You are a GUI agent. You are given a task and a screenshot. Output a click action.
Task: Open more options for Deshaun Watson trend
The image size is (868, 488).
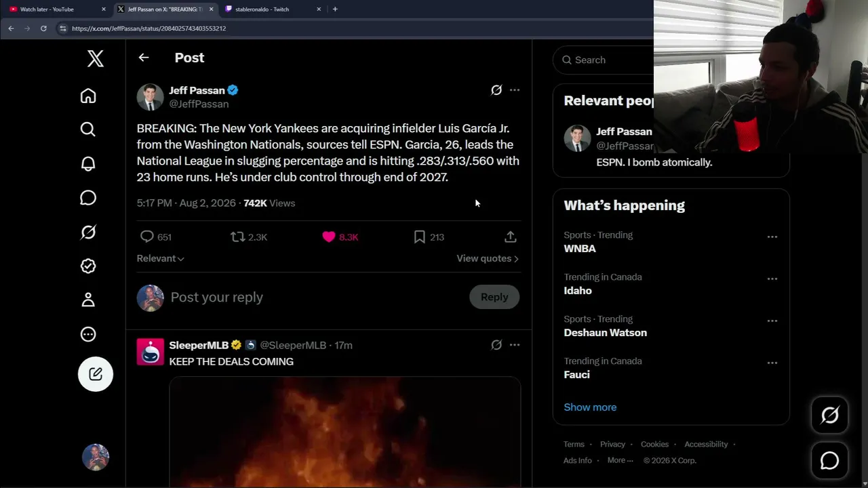tap(772, 321)
